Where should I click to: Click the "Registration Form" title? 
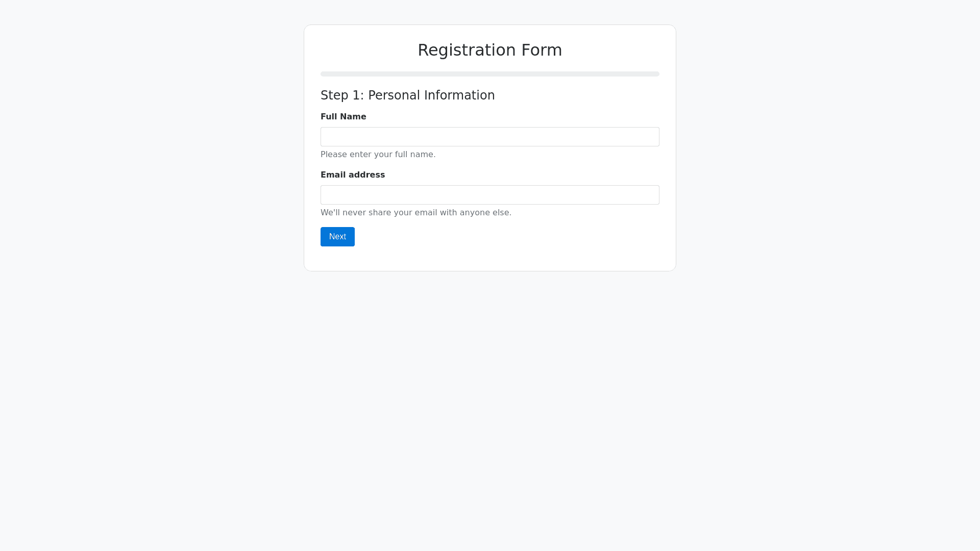pos(490,50)
